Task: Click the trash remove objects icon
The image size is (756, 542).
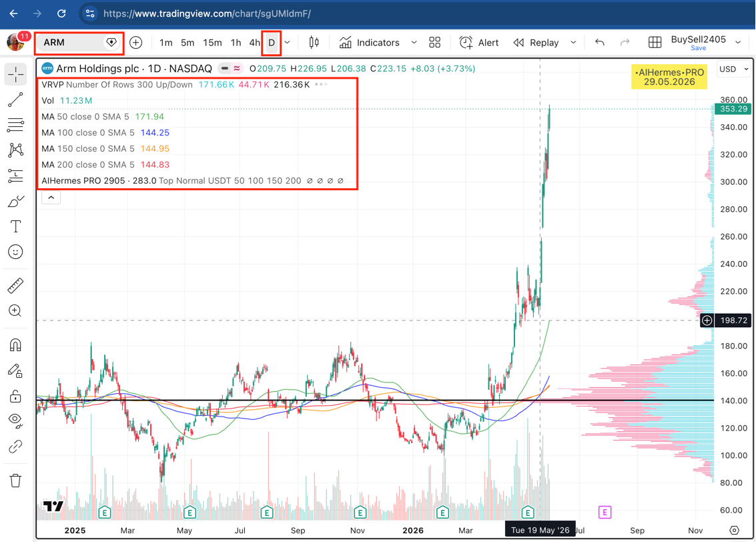Action: pyautogui.click(x=15, y=481)
